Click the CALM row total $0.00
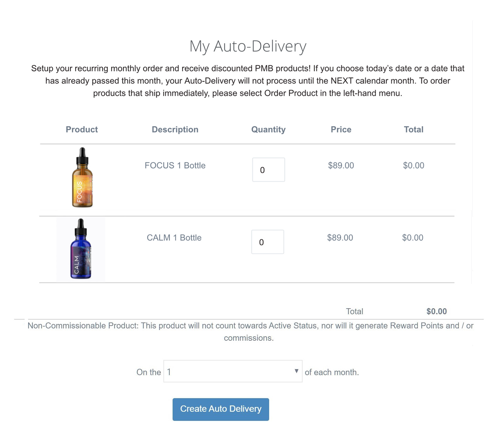This screenshot has height=448, width=496. (x=413, y=238)
